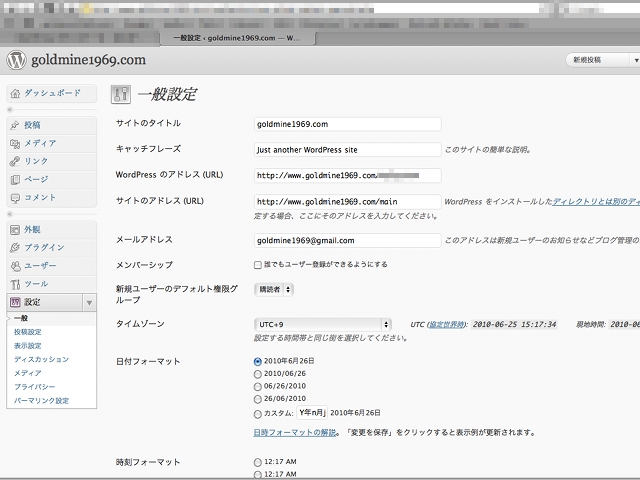Open ダッシュボード menu item
Image resolution: width=640 pixels, height=480 pixels.
click(x=53, y=93)
